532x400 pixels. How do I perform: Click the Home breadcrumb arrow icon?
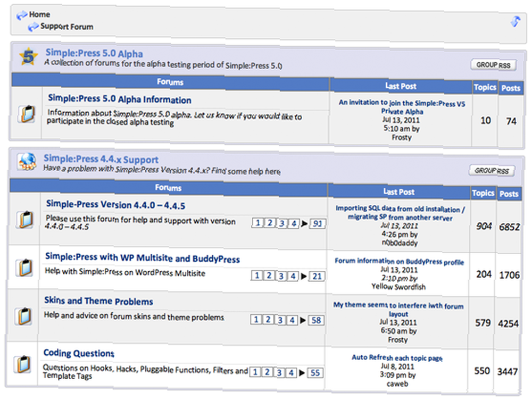[22, 15]
